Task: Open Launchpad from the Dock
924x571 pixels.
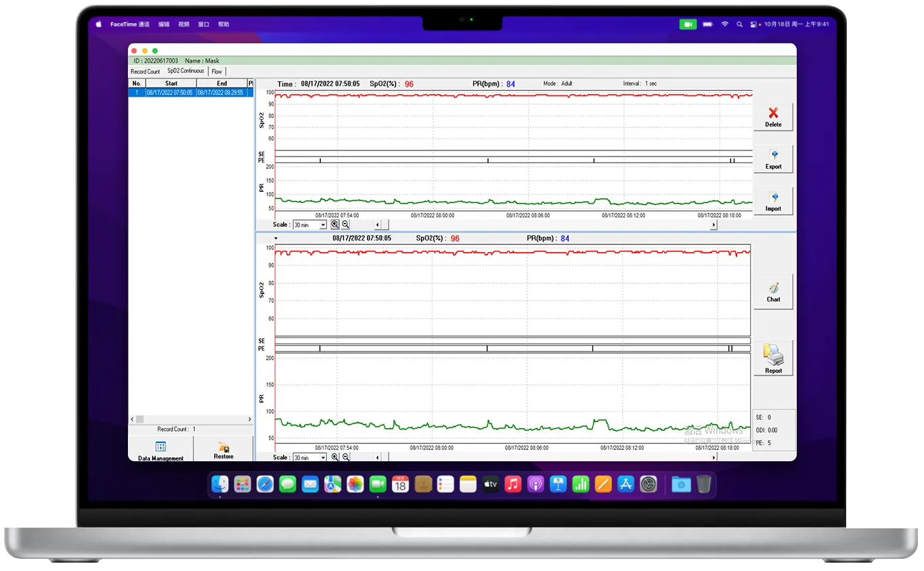Action: point(242,484)
